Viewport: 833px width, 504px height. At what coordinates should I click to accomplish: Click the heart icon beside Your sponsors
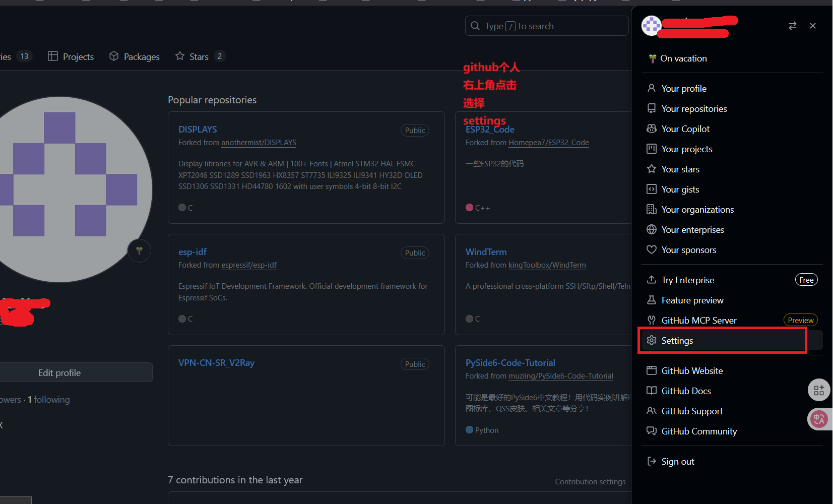point(652,249)
